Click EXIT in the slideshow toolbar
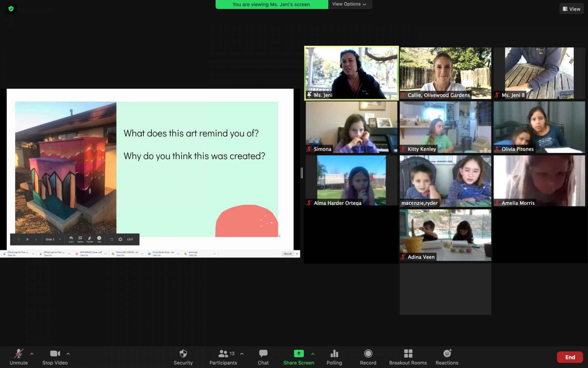 click(130, 239)
